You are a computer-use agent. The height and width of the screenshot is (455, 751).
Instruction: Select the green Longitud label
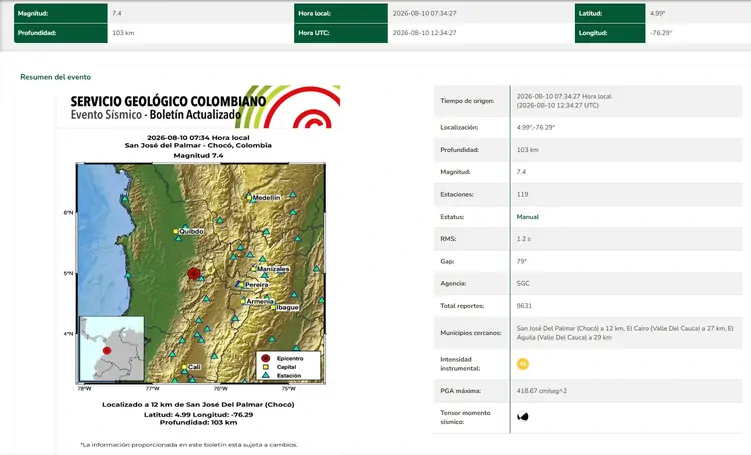point(610,33)
